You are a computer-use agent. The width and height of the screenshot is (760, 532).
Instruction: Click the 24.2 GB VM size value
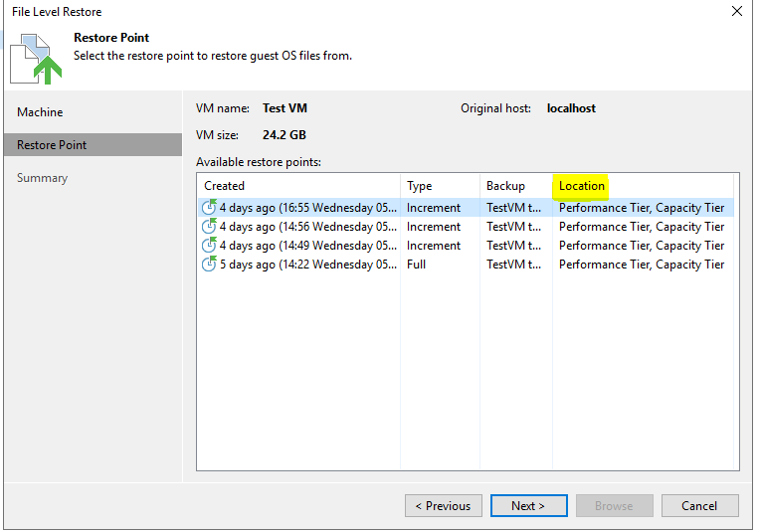285,135
